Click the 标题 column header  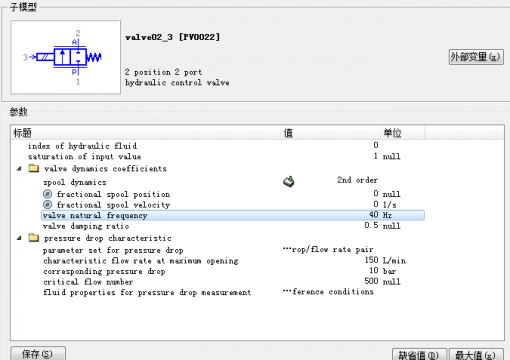pyautogui.click(x=146, y=133)
